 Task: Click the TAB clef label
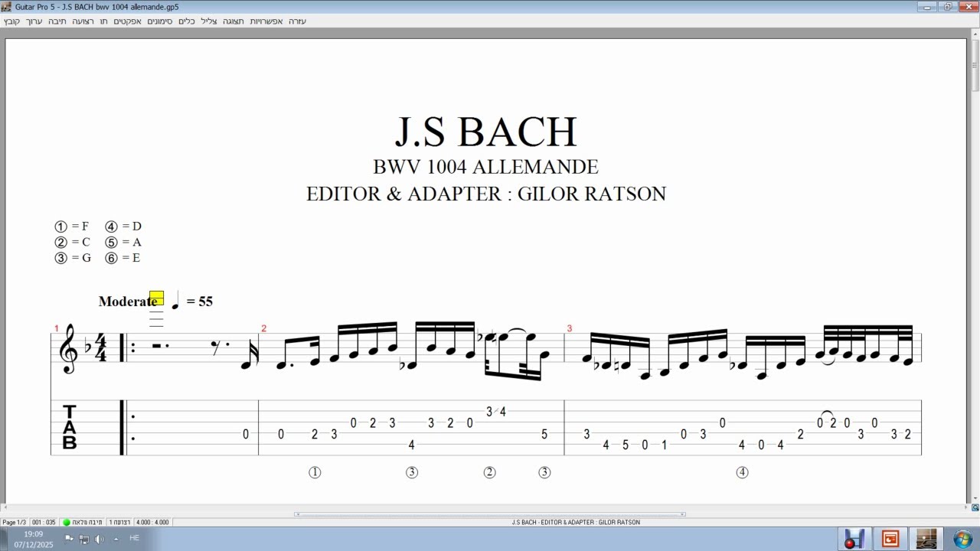pyautogui.click(x=70, y=427)
